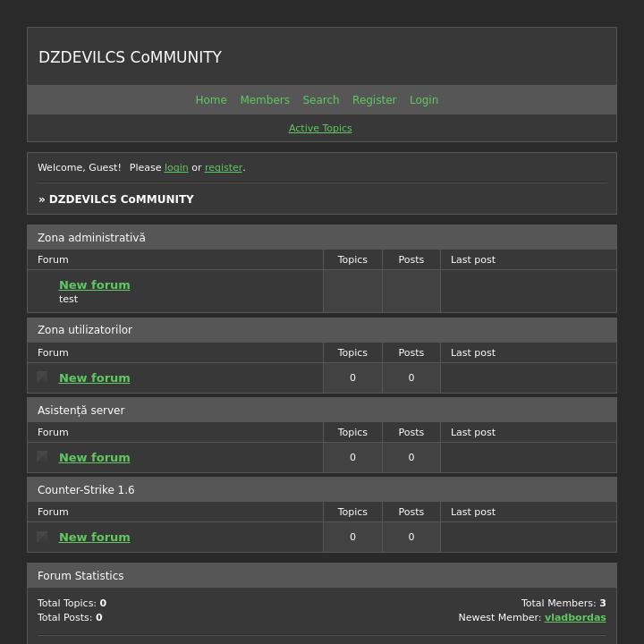Select Login in the top navigation bar
The image size is (644, 644).
[x=424, y=100]
